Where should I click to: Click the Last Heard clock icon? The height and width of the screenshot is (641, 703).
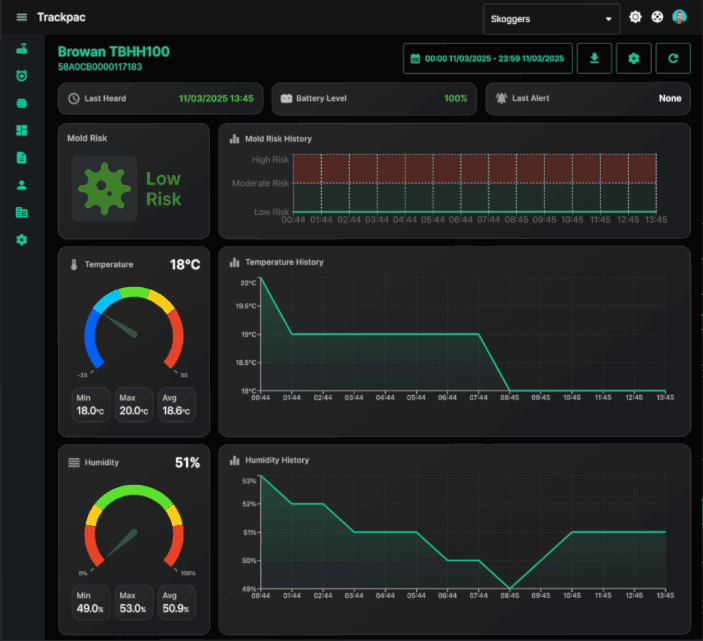[74, 99]
